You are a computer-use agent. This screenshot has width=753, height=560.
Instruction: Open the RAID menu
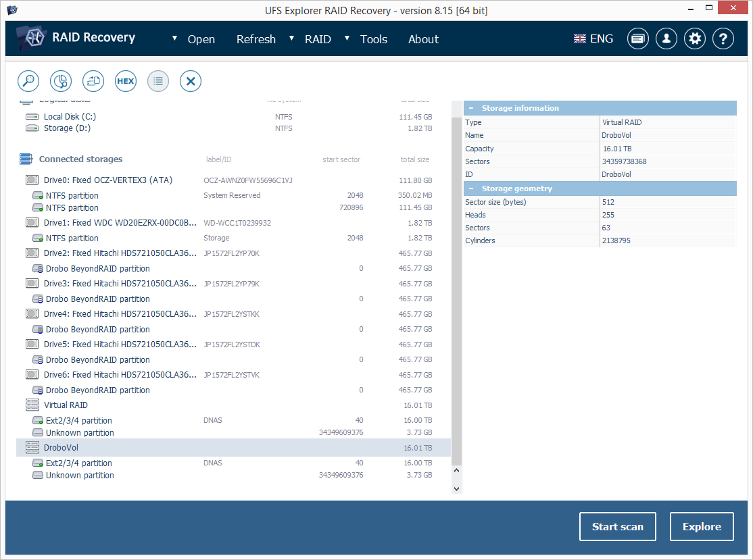(318, 39)
